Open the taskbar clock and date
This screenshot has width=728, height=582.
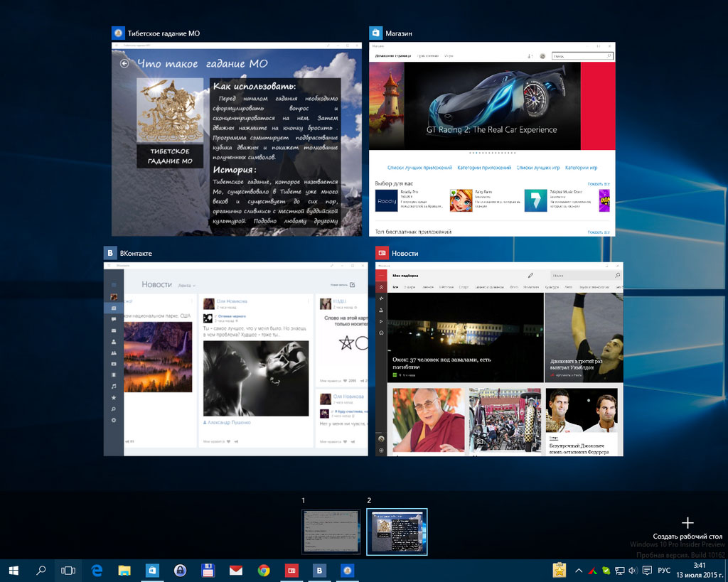point(700,571)
